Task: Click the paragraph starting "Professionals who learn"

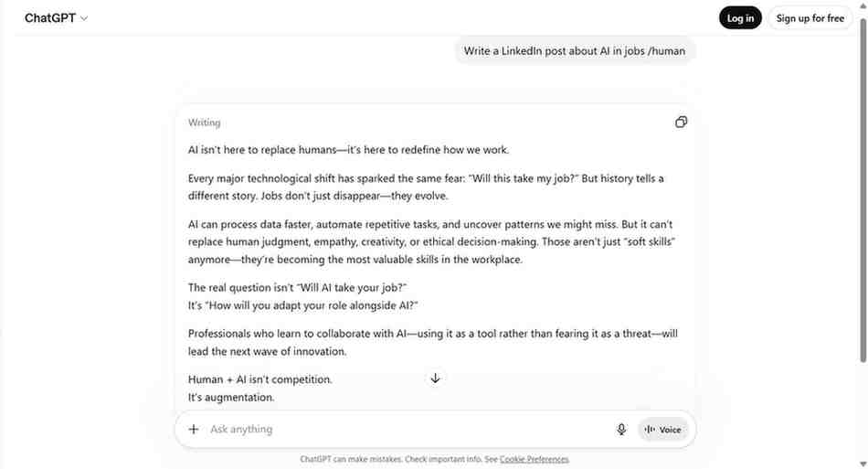Action: pos(432,343)
